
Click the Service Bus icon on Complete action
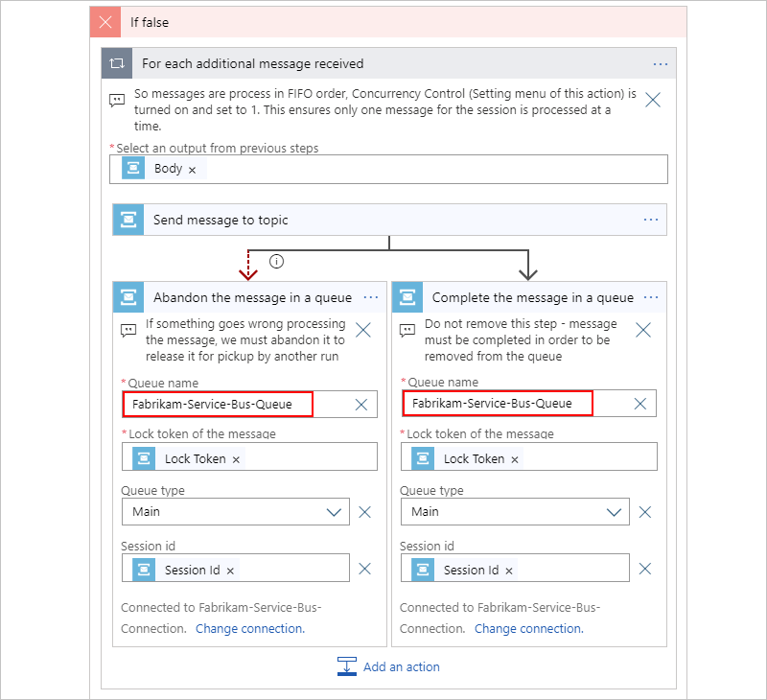pos(407,296)
